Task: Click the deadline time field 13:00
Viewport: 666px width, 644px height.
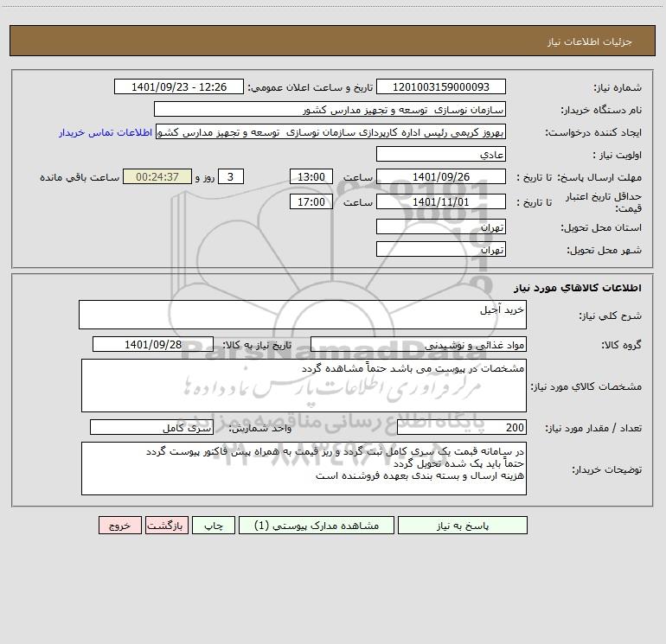Action: tap(311, 176)
